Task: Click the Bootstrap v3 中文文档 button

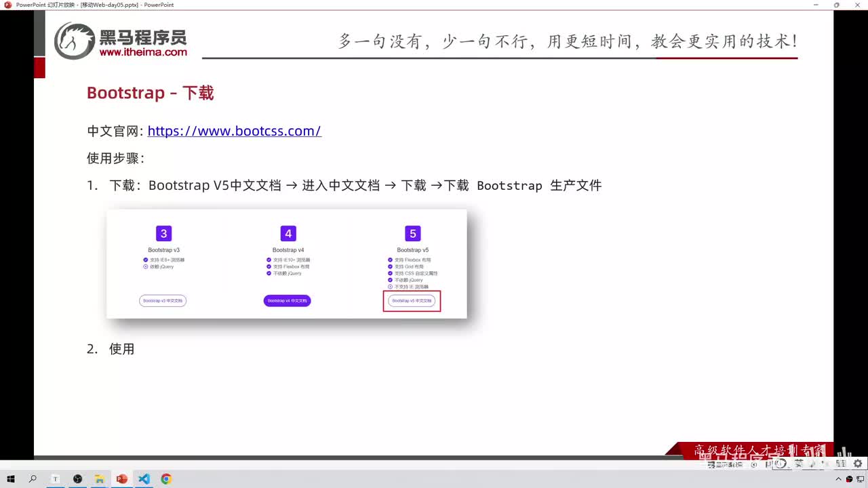Action: [163, 300]
